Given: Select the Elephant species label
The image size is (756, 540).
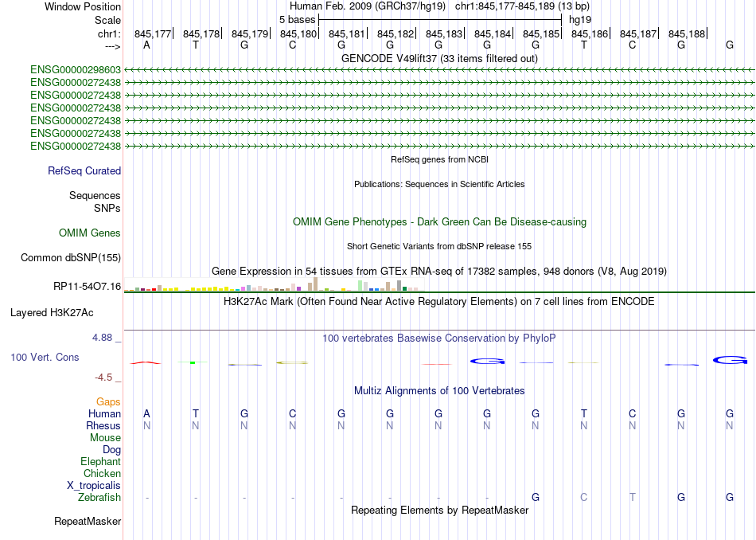Looking at the screenshot, I should click(x=101, y=461).
